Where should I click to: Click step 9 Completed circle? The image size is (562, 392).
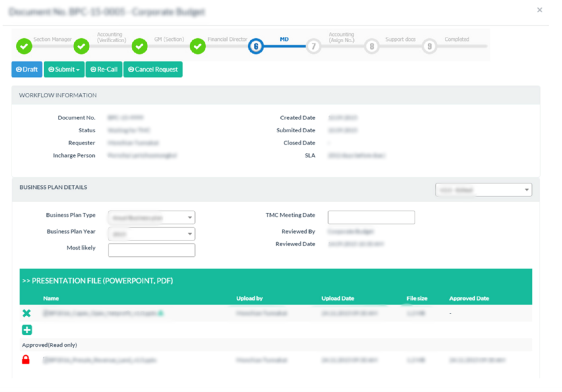429,46
